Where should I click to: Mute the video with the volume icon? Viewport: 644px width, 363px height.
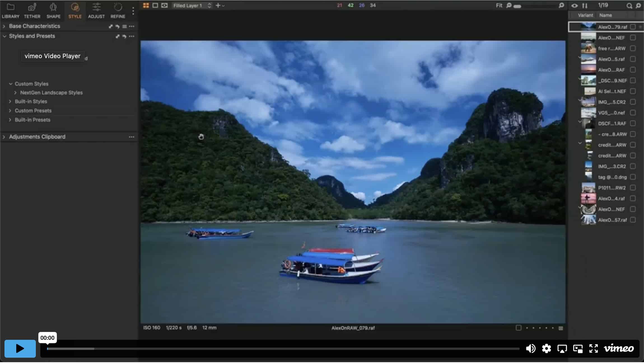click(530, 348)
